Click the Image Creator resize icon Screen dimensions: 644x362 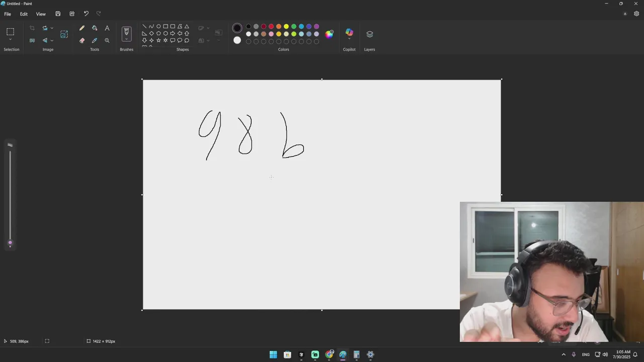click(x=64, y=34)
